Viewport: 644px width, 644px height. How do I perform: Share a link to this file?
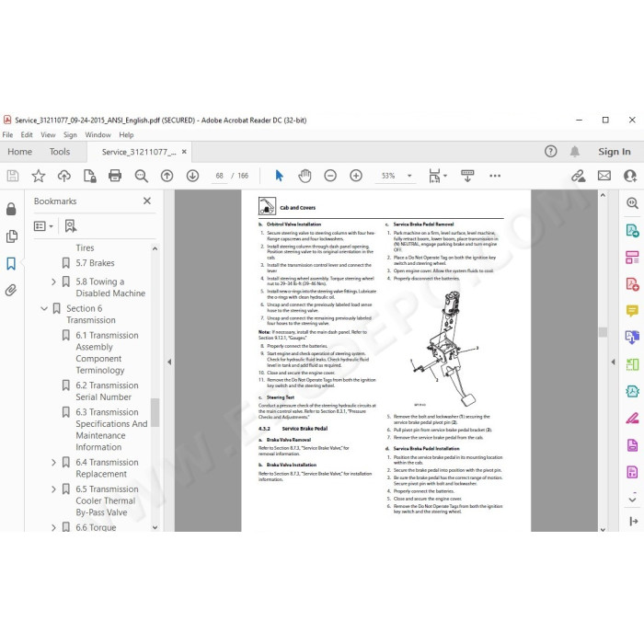[x=579, y=176]
